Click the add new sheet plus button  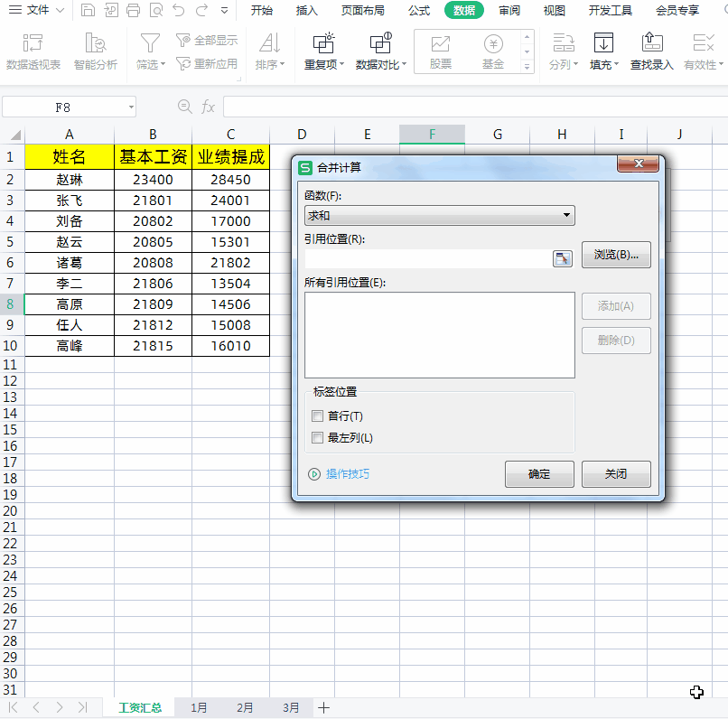point(323,707)
